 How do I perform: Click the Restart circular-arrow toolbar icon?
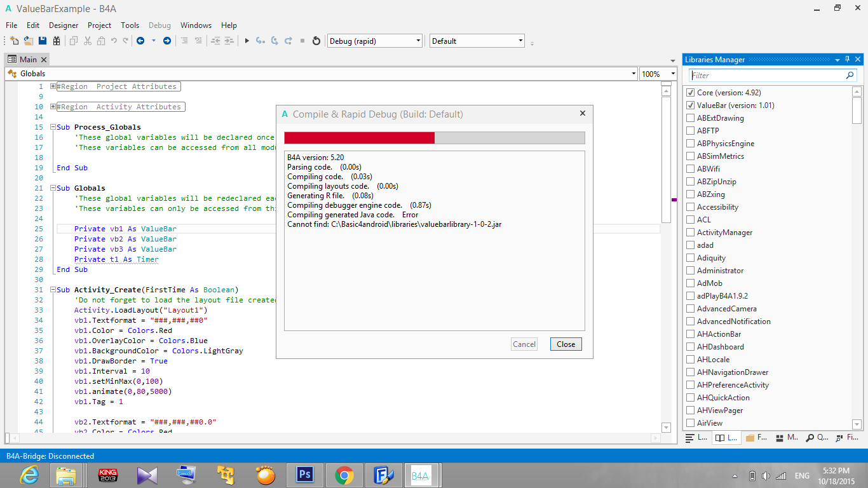point(316,41)
